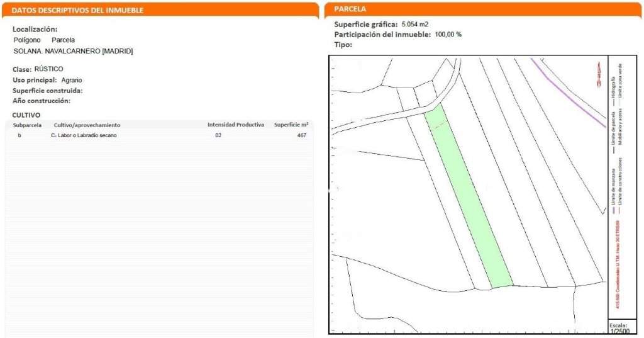Click the 'Hidrografía' legend entry
The width and height of the screenshot is (644, 338).
tap(614, 91)
